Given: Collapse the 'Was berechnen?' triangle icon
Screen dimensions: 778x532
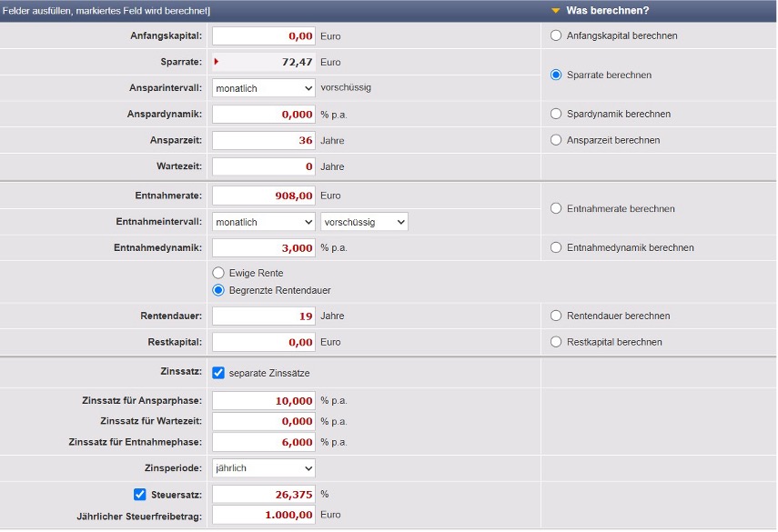Looking at the screenshot, I should coord(555,11).
